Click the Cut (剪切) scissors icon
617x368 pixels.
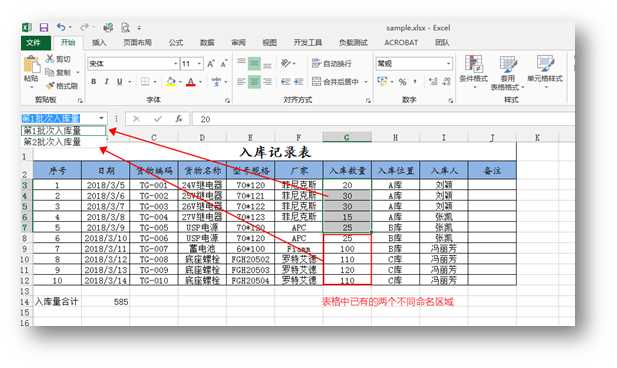[50, 59]
